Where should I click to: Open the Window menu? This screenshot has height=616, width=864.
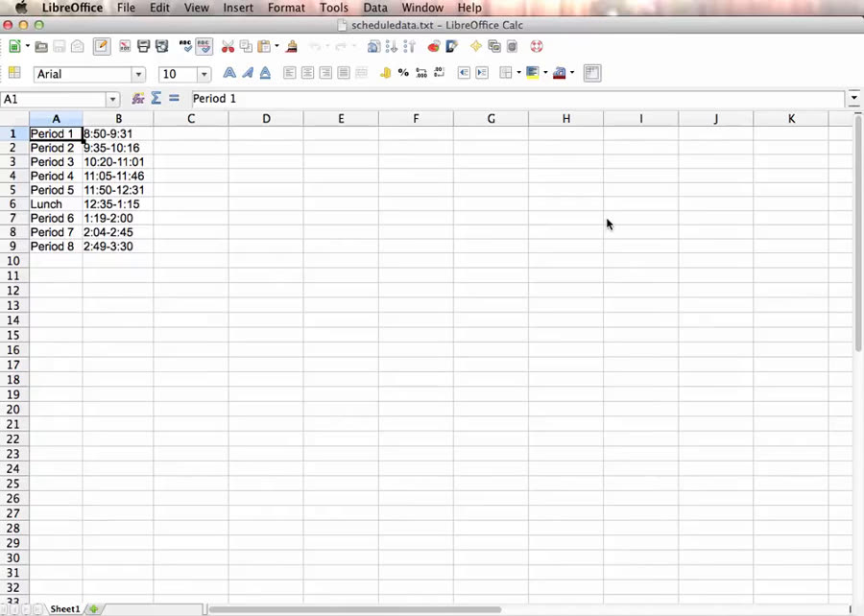[422, 8]
